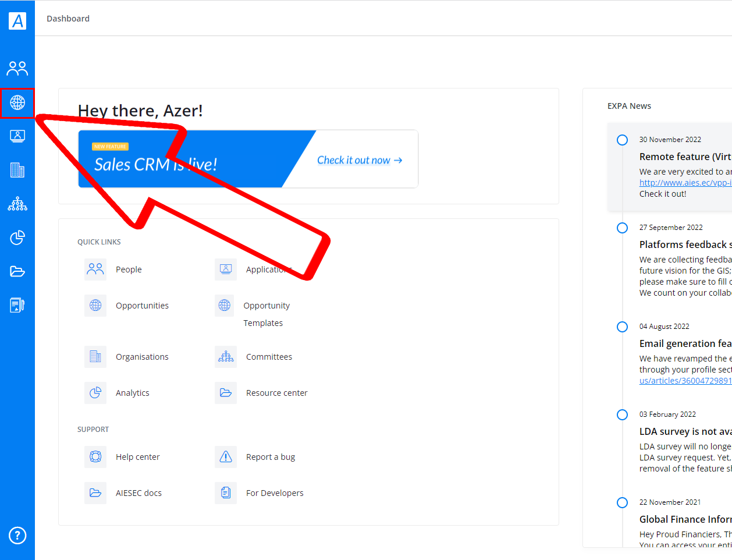Click the Dashboard header title
732x560 pixels.
click(x=68, y=19)
